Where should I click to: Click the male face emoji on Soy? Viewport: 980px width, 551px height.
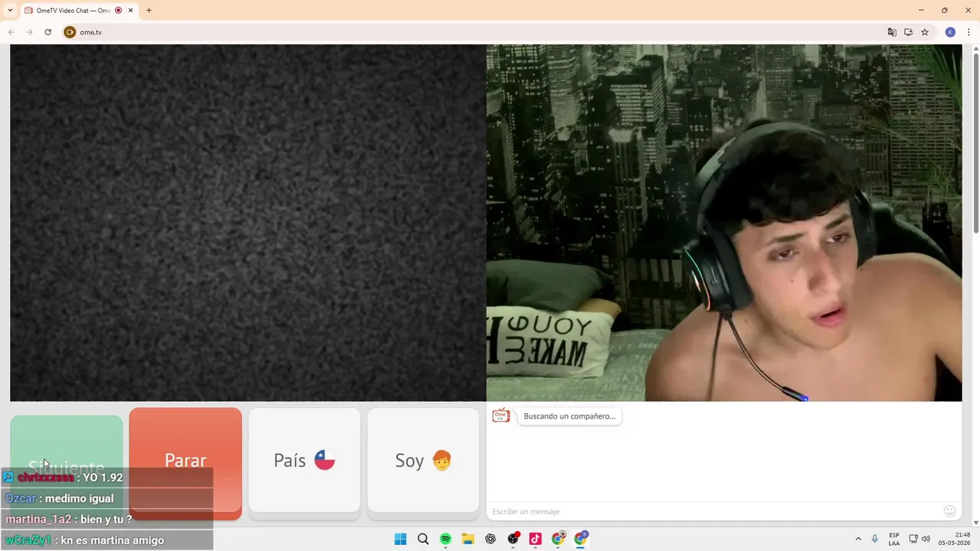(442, 460)
